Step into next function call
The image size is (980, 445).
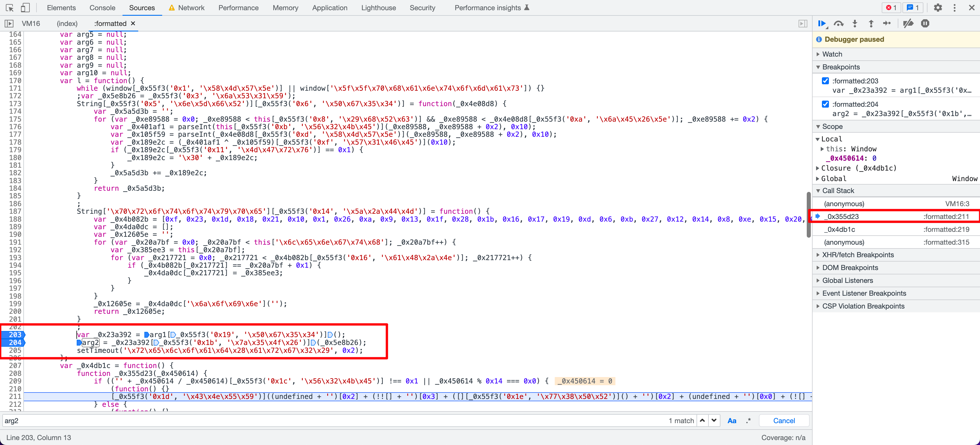click(855, 23)
